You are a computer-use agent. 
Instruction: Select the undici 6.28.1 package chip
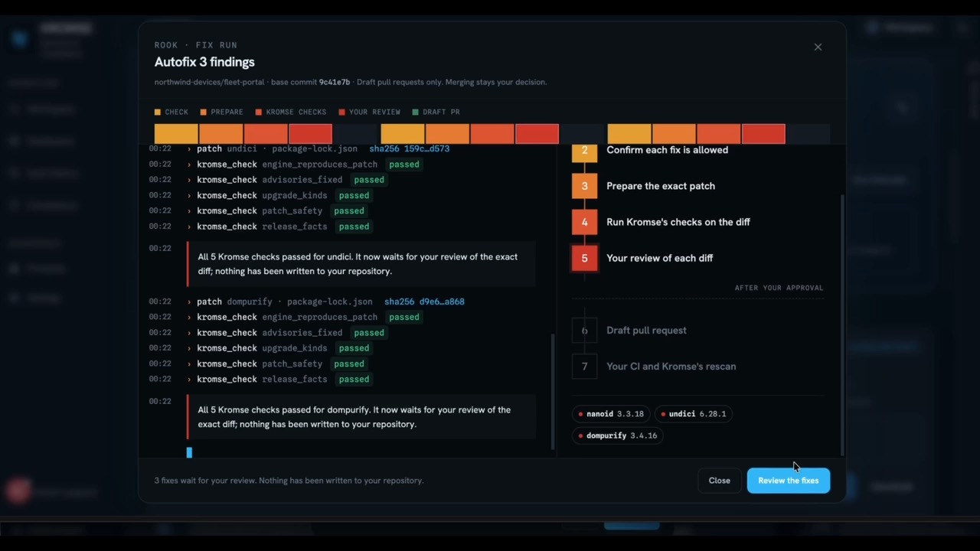point(694,414)
